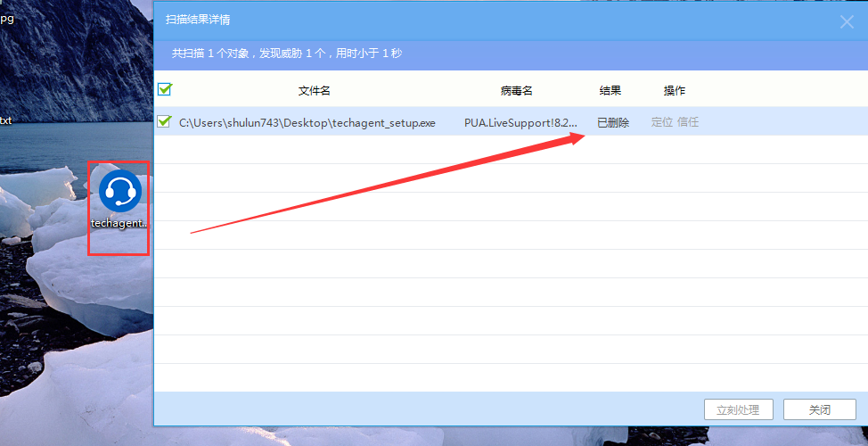Toggle the select-all checkbox in the header row
The width and height of the screenshot is (868, 446).
click(164, 89)
